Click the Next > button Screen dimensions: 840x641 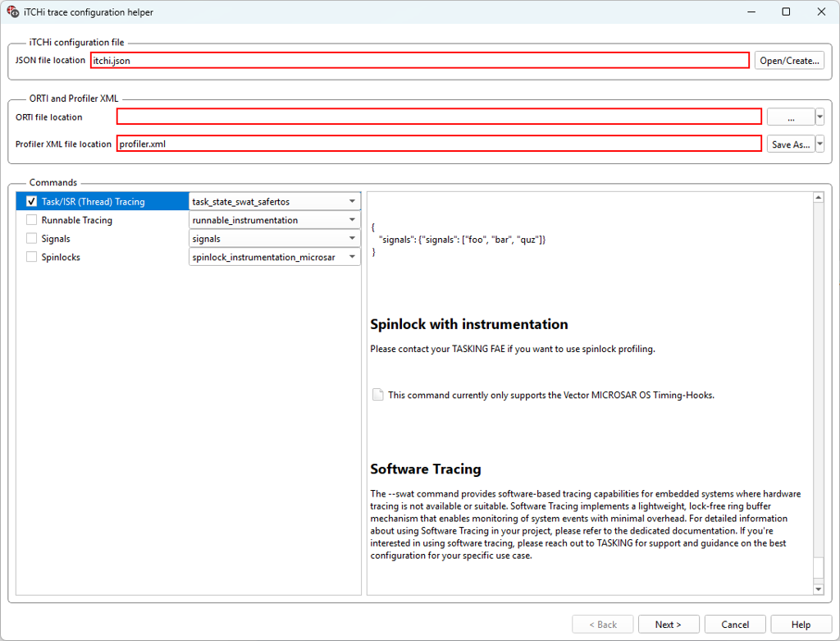[668, 625]
